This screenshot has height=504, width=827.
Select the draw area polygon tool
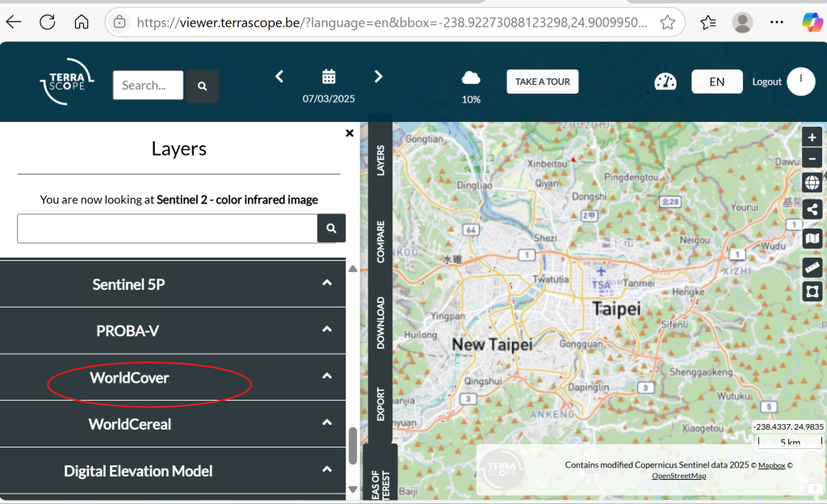coord(812,292)
